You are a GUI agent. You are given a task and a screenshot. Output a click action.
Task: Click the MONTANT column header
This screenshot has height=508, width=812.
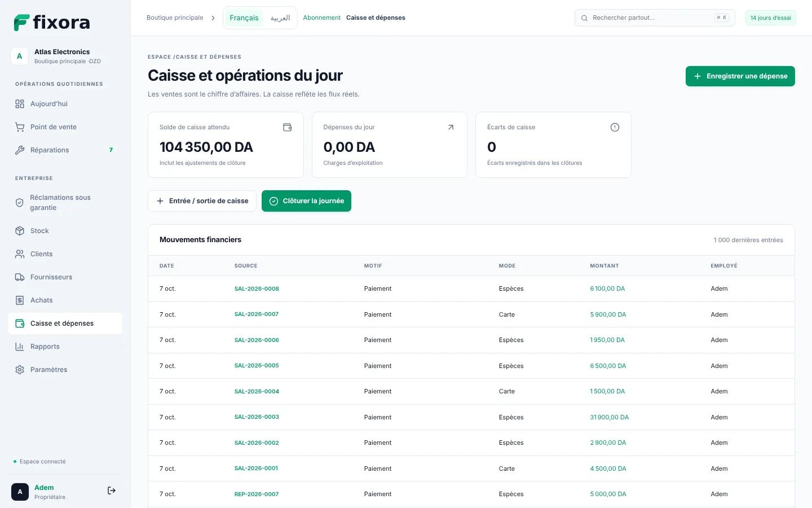[604, 266]
